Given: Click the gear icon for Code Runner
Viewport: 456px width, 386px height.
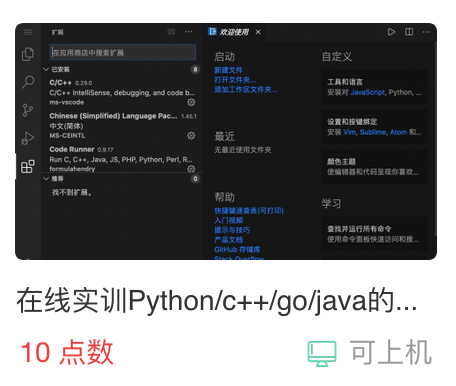Looking at the screenshot, I should point(191,169).
